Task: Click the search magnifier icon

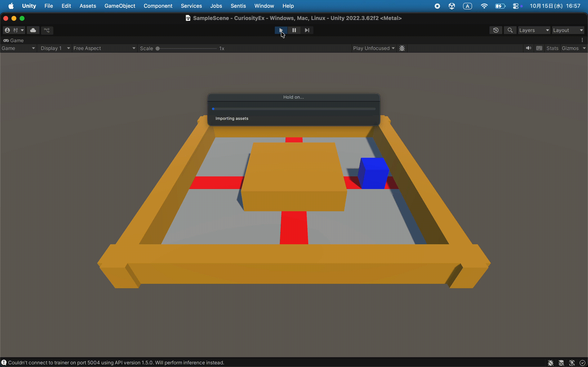Action: [x=510, y=30]
